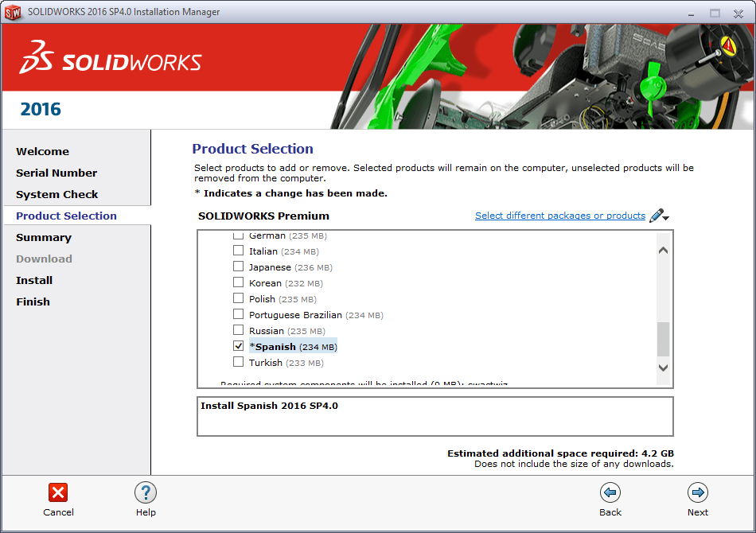Uncheck the Spanish language checkbox
The width and height of the screenshot is (756, 533).
pos(238,346)
